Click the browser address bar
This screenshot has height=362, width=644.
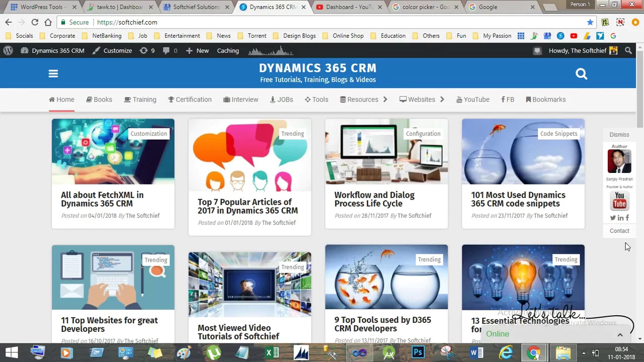click(327, 22)
